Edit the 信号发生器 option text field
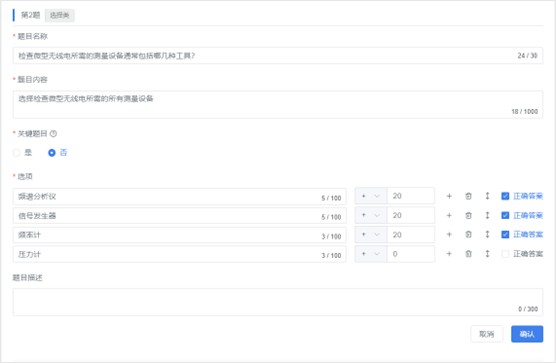 179,216
